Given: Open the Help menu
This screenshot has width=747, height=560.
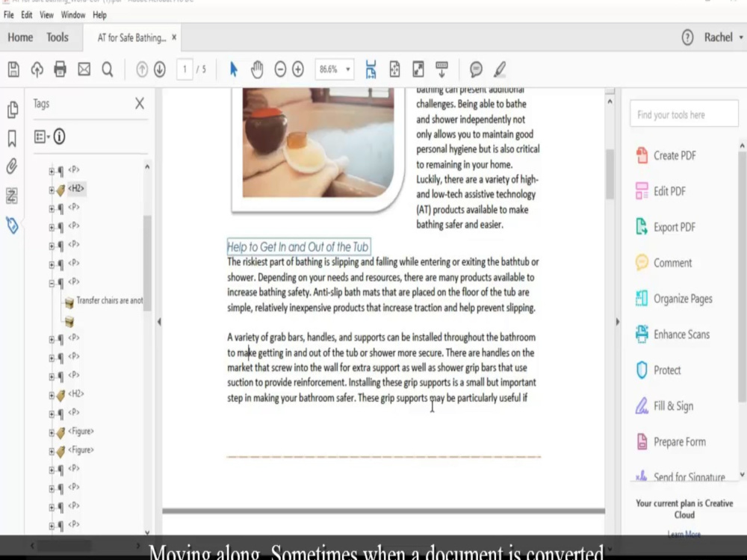Looking at the screenshot, I should (x=99, y=15).
